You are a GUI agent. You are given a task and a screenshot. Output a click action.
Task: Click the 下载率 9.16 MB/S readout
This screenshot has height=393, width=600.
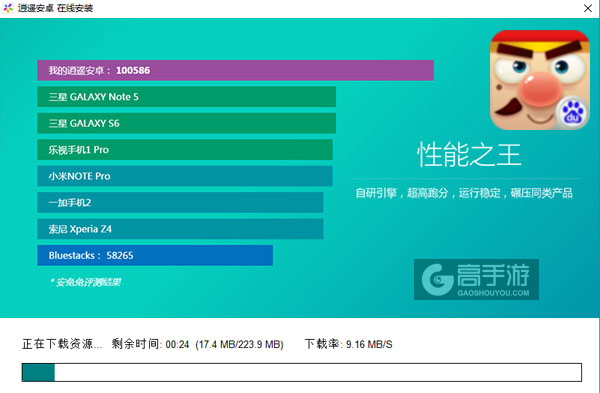point(349,344)
